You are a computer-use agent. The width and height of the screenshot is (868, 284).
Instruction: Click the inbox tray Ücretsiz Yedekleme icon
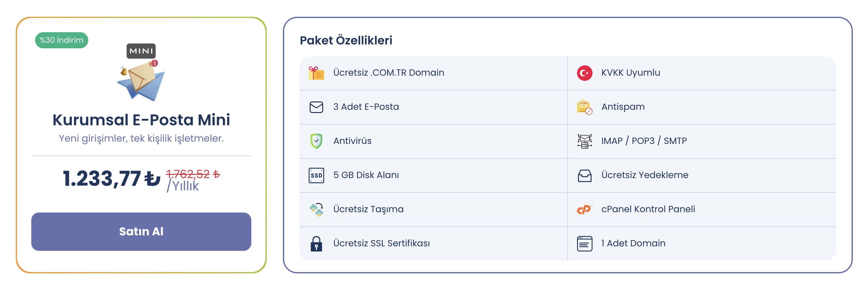point(584,175)
